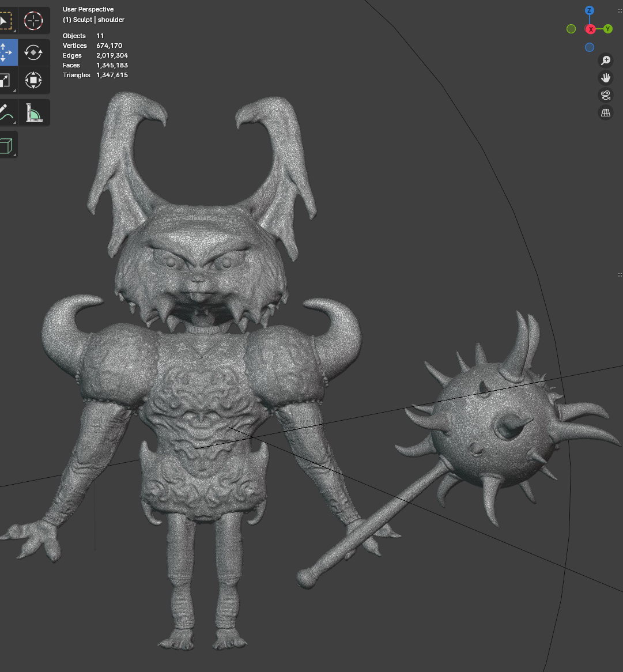The height and width of the screenshot is (672, 623).
Task: Toggle the camera view button
Action: coord(606,95)
